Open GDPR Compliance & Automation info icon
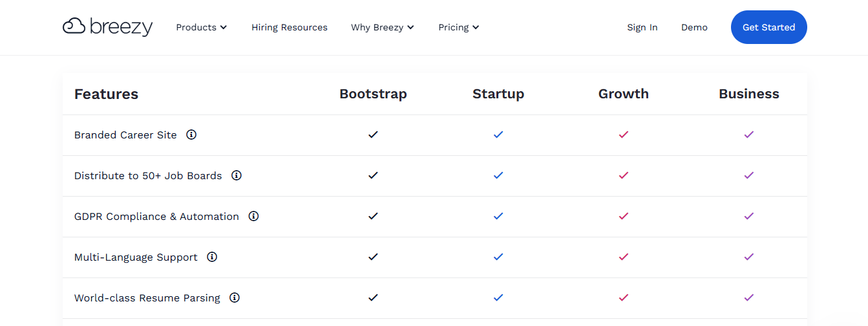The height and width of the screenshot is (326, 868). pos(253,216)
